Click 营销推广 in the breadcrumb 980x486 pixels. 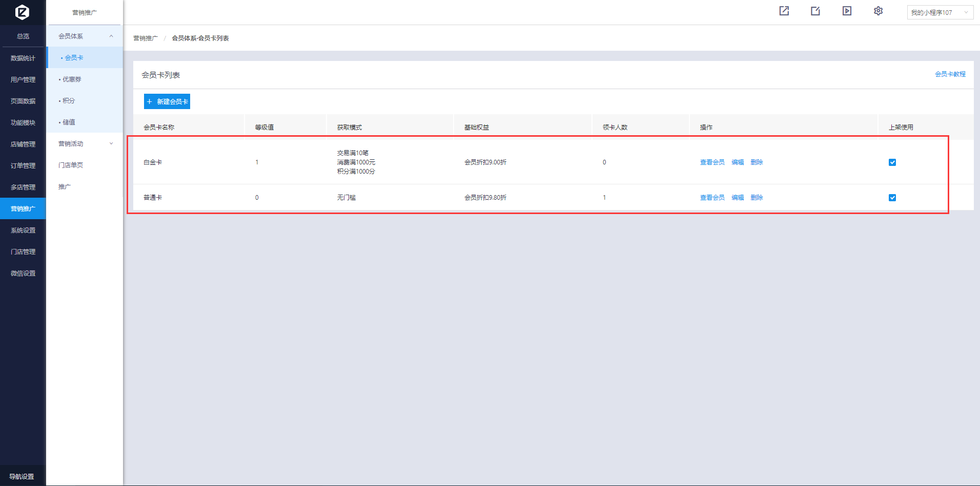146,38
